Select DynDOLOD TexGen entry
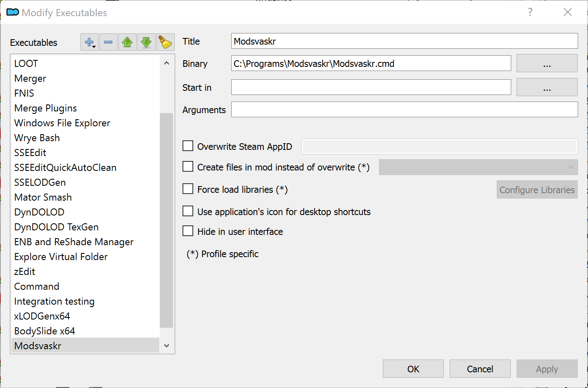Screen dimensions: 588x388 pos(85,227)
